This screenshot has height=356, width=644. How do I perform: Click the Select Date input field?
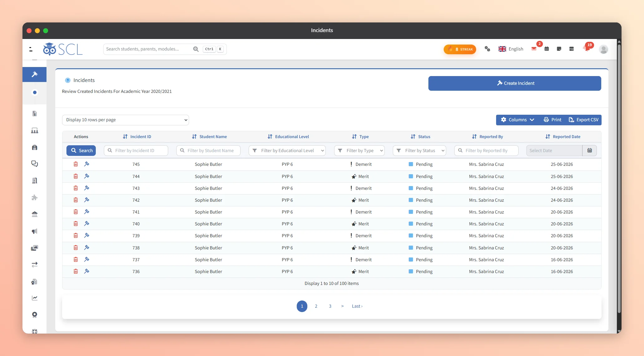554,151
